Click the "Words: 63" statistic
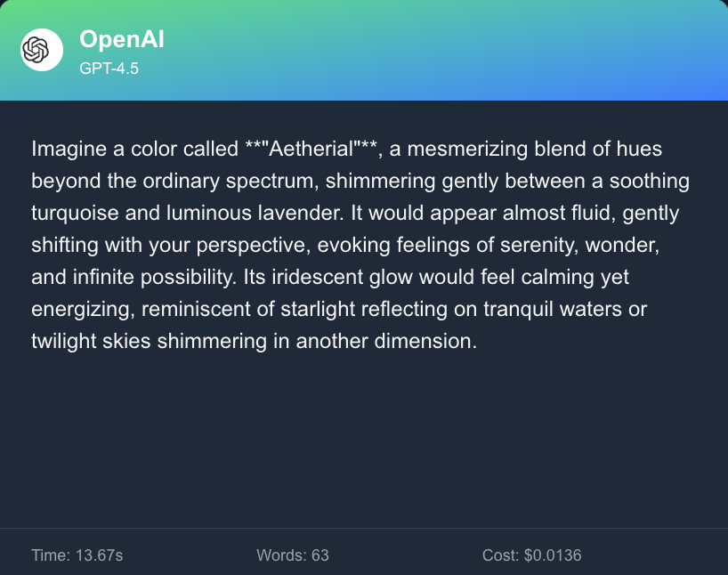728x575 pixels. (x=293, y=555)
